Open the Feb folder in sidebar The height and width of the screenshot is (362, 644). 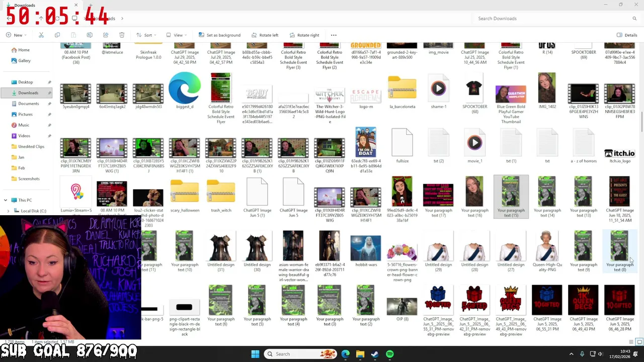coord(21,168)
